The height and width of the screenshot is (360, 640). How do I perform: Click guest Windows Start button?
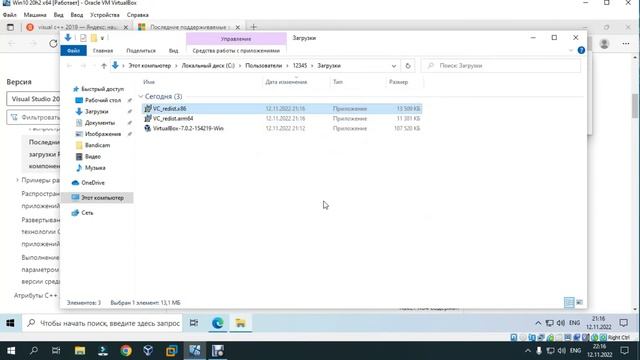point(10,323)
